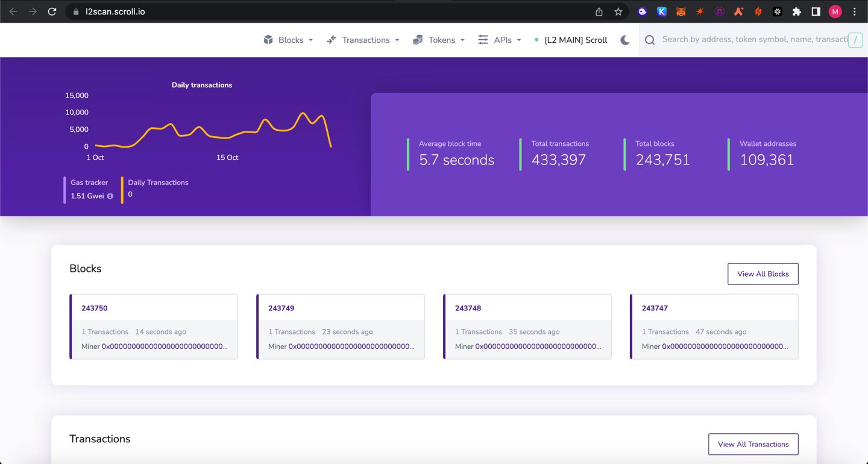Open miner address of block 243750
This screenshot has height=464, width=868.
pos(165,346)
